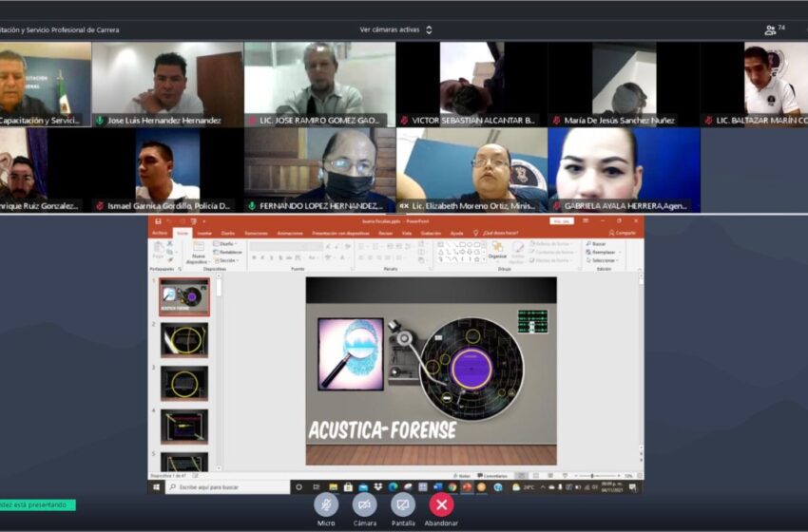Turn on the camera with Cámara button
This screenshot has height=532, width=808.
click(364, 504)
